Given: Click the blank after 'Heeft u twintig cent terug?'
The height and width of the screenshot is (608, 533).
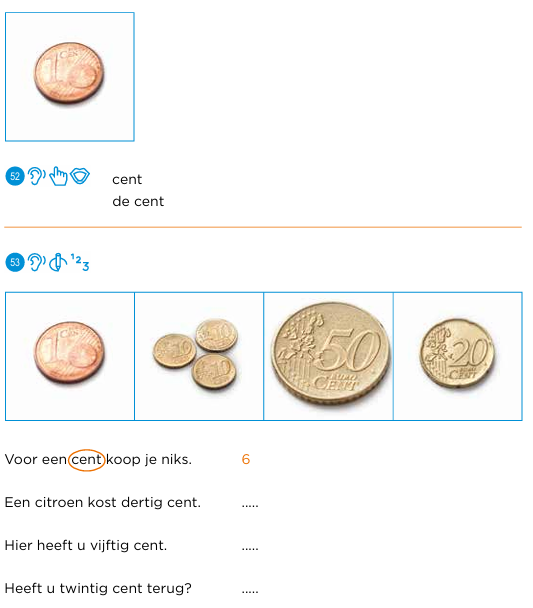Looking at the screenshot, I should point(250,592).
